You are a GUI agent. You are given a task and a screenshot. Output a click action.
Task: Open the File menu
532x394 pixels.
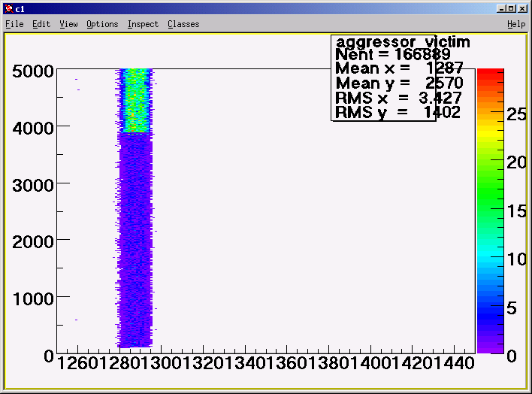pyautogui.click(x=14, y=24)
